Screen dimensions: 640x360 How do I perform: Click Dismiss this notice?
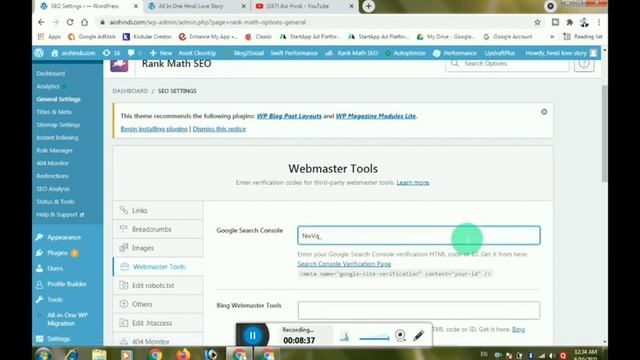[219, 129]
